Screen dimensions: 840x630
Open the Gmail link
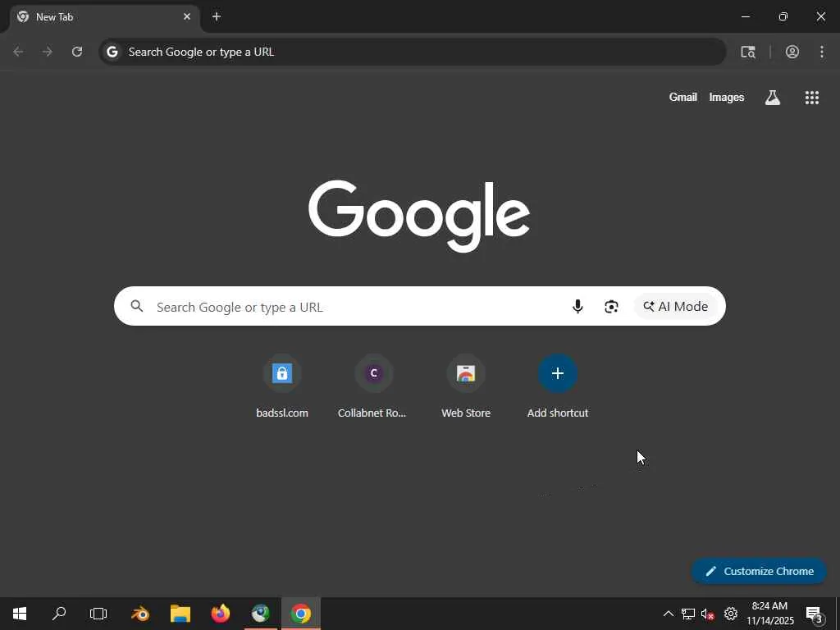683,97
